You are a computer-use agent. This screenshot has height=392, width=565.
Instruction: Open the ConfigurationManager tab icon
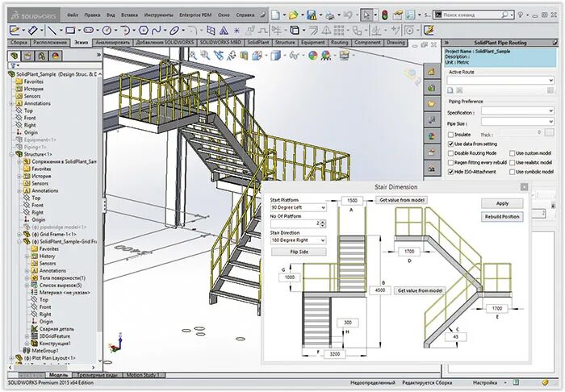(42, 56)
